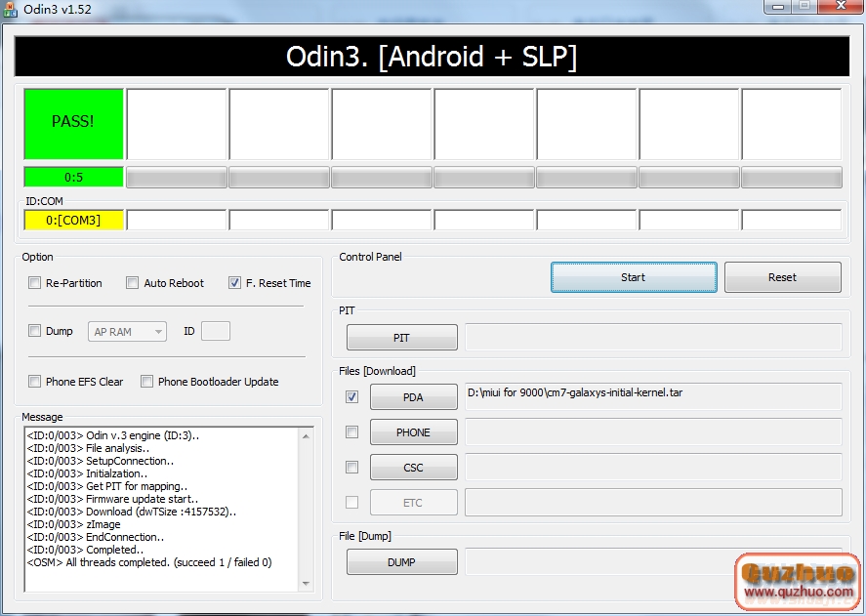This screenshot has height=616, width=866.
Task: Check the CSC file checkbox
Action: pyautogui.click(x=351, y=468)
